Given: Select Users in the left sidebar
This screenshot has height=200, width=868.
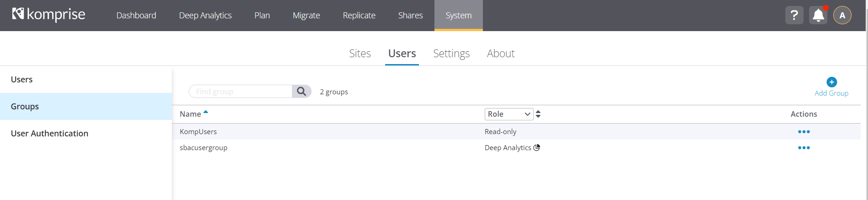Looking at the screenshot, I should 22,80.
